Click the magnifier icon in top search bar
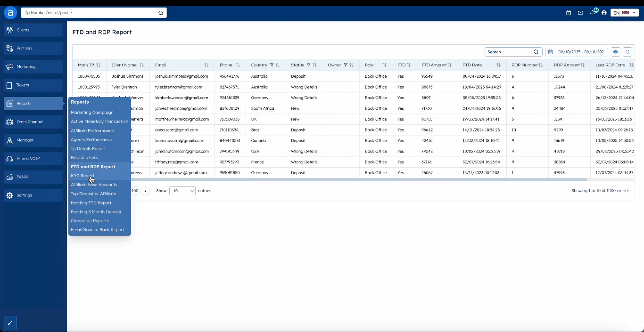This screenshot has width=644, height=332. (x=161, y=13)
